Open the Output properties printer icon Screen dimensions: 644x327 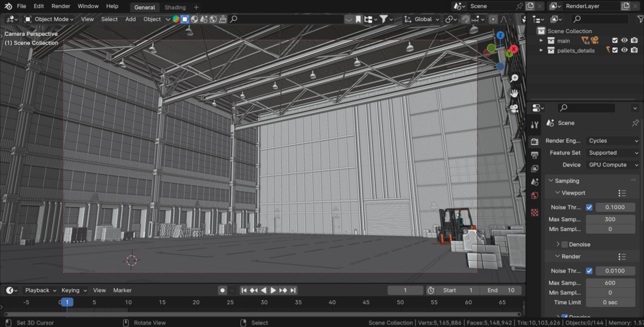[534, 155]
